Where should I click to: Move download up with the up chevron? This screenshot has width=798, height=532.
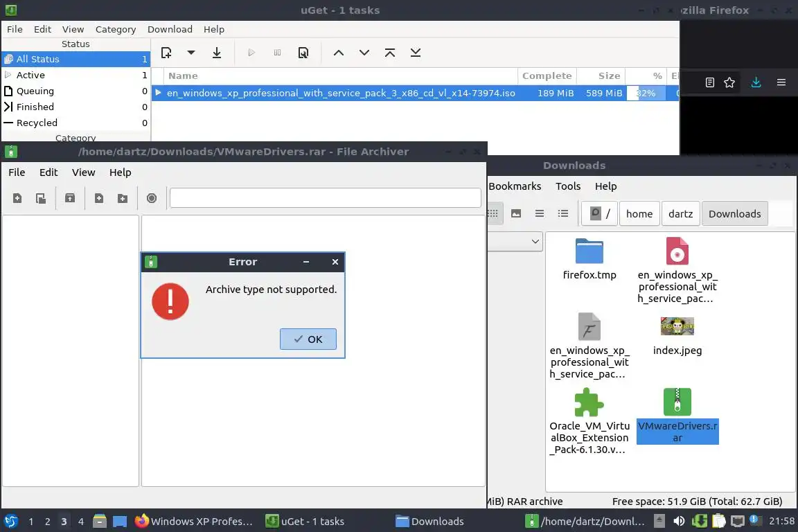(339, 53)
